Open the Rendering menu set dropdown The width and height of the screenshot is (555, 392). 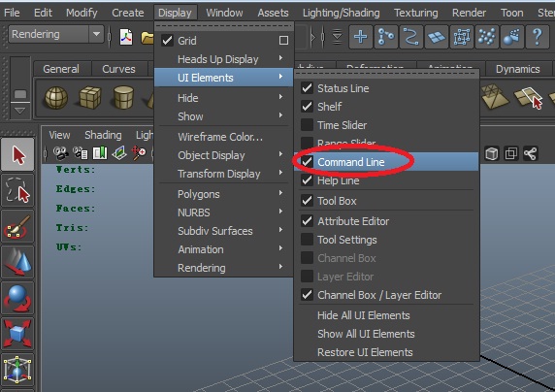[x=56, y=34]
